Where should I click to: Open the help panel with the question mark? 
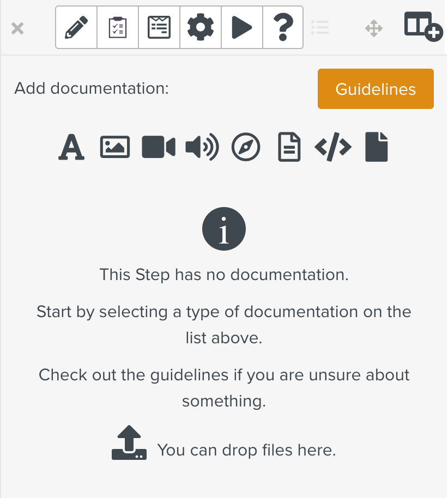283,27
